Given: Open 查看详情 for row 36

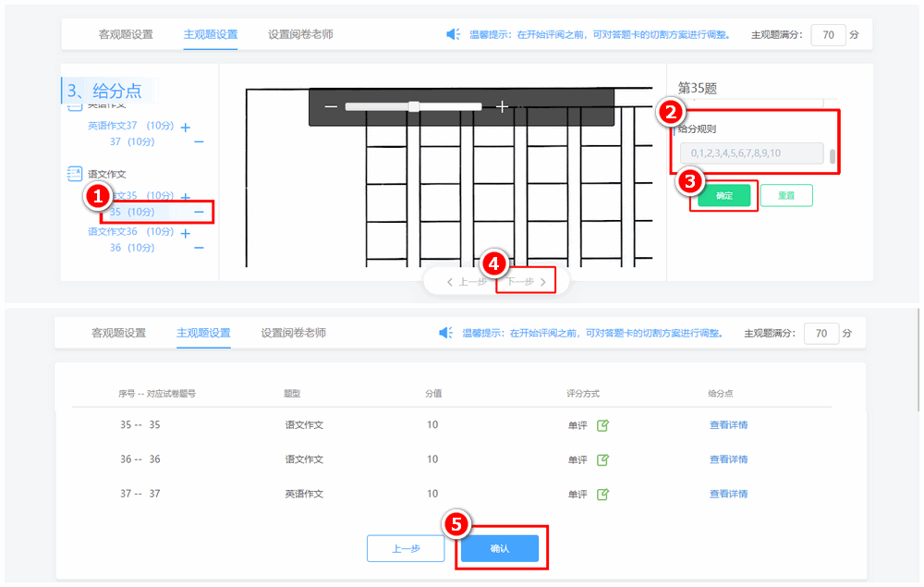Looking at the screenshot, I should [x=728, y=459].
